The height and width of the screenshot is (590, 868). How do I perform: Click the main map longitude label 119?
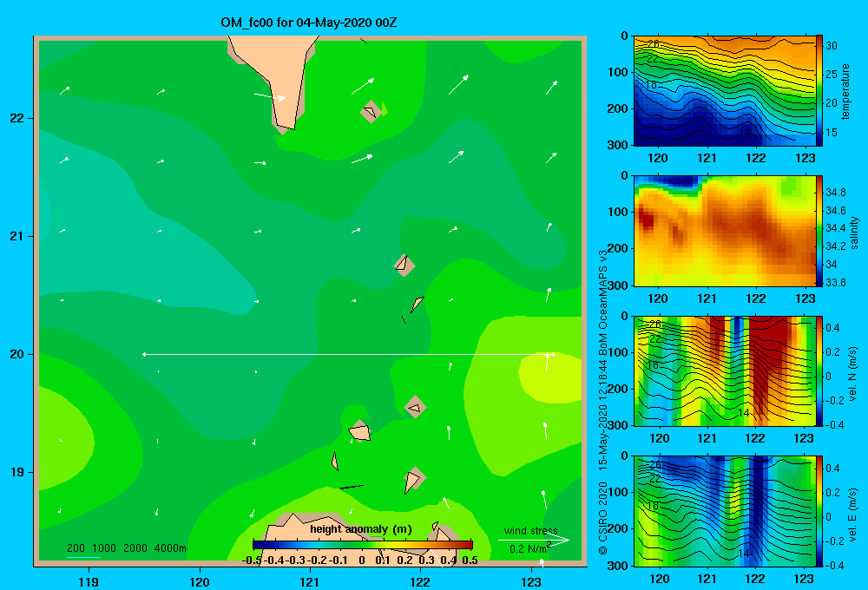click(x=89, y=581)
